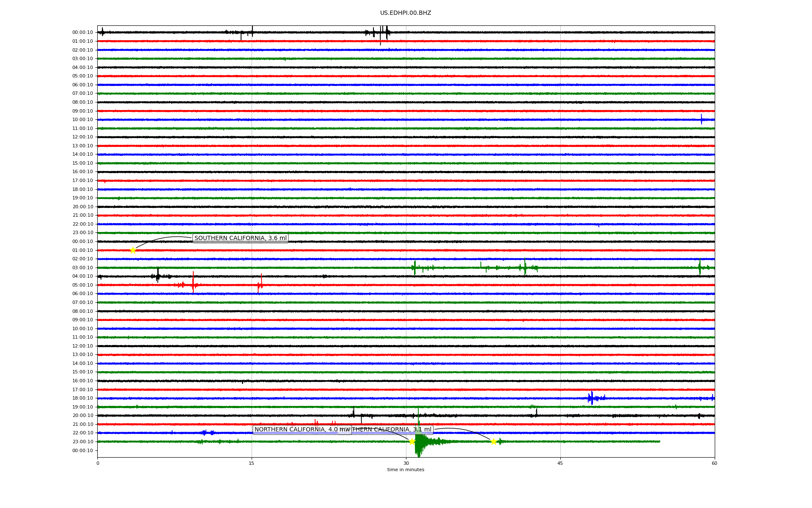
Task: Click the 'time in minutes' axis label
Action: (406, 469)
